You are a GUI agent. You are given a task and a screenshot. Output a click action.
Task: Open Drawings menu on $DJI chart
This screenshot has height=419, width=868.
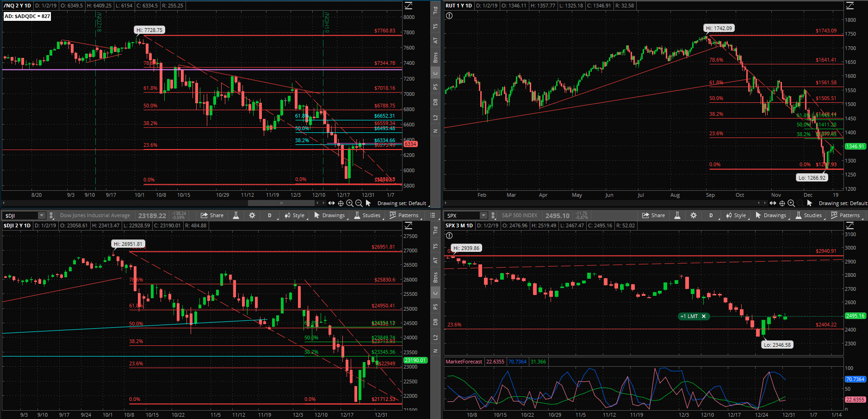coord(329,215)
